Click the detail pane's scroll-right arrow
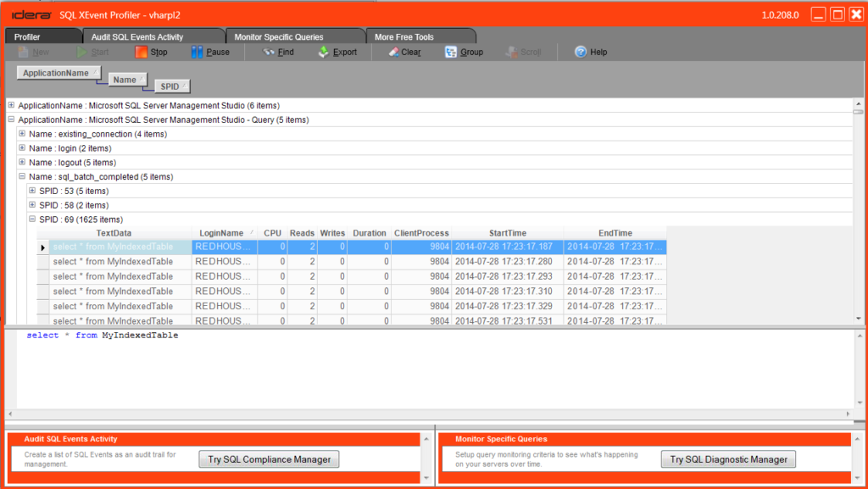 click(848, 414)
